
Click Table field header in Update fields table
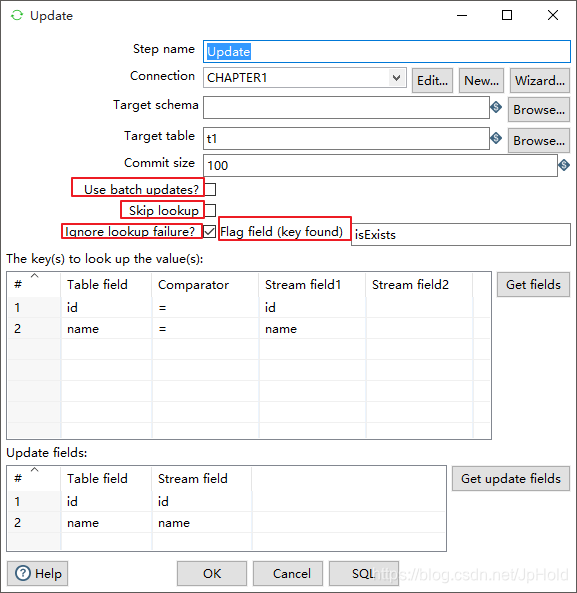click(x=106, y=478)
